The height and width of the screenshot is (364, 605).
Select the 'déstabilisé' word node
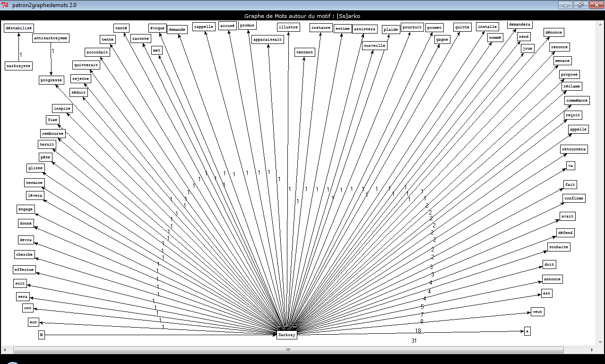(x=19, y=28)
